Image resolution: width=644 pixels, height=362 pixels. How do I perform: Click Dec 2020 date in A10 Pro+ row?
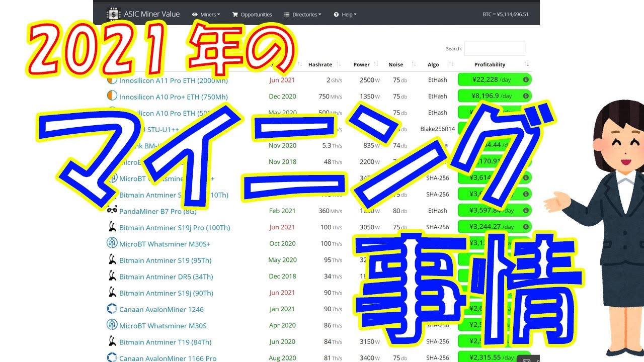tap(282, 96)
